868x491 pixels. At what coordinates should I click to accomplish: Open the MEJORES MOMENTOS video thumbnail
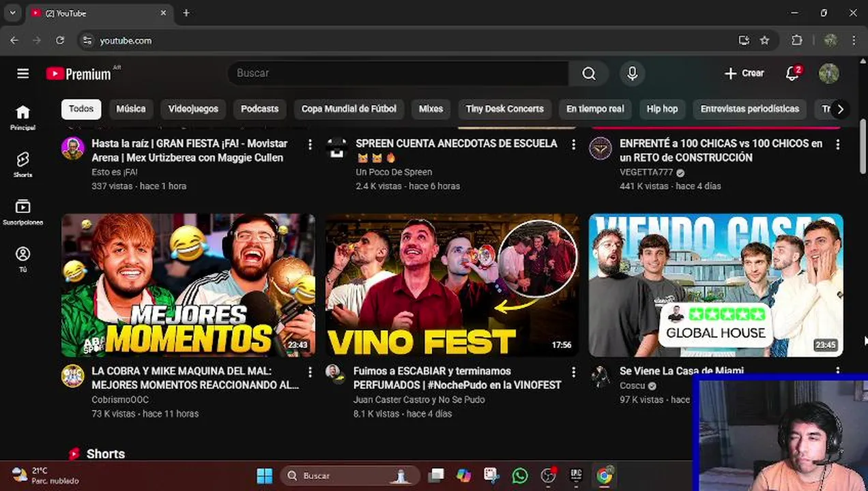[x=188, y=285]
